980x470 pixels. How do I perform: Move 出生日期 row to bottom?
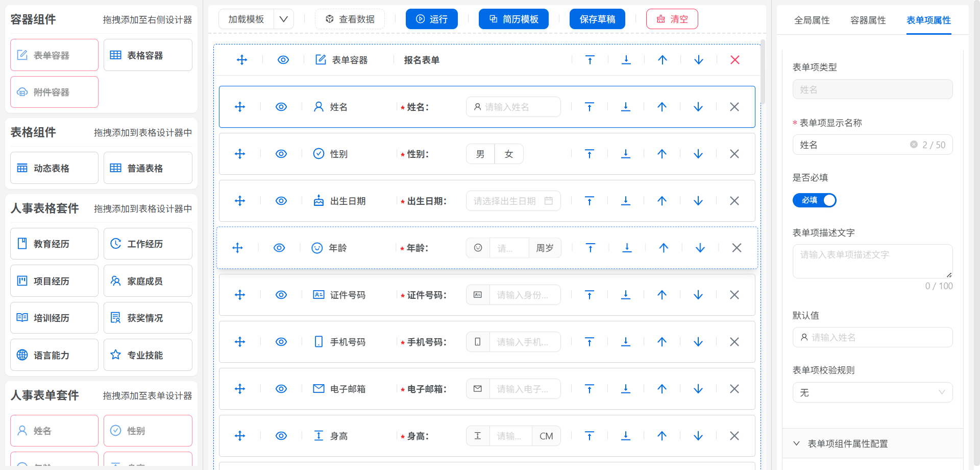tap(625, 201)
